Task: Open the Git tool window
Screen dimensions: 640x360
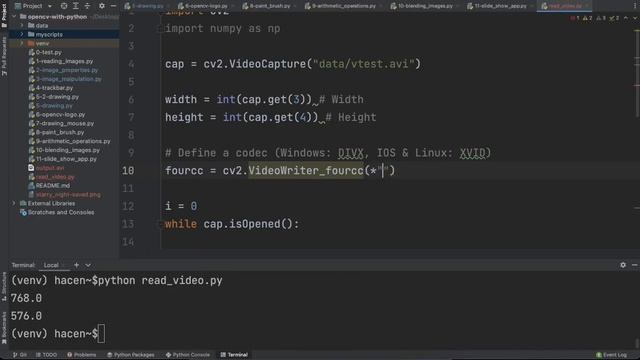Action: [20, 355]
